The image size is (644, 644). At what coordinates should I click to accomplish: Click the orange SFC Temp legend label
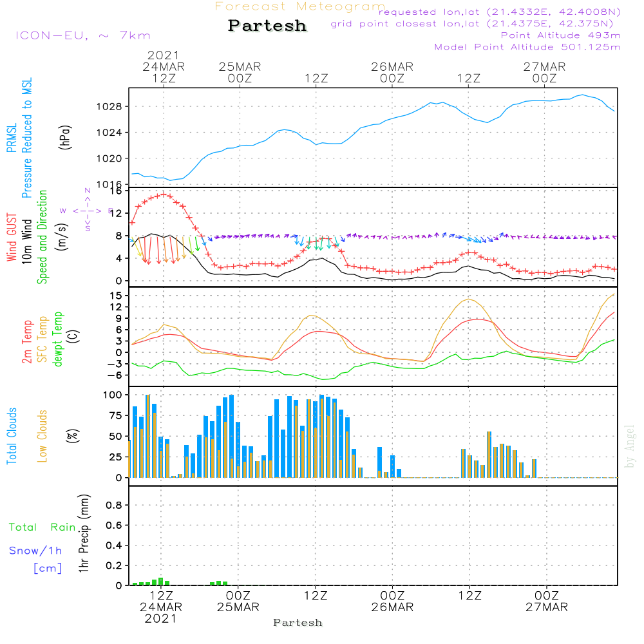pos(43,339)
